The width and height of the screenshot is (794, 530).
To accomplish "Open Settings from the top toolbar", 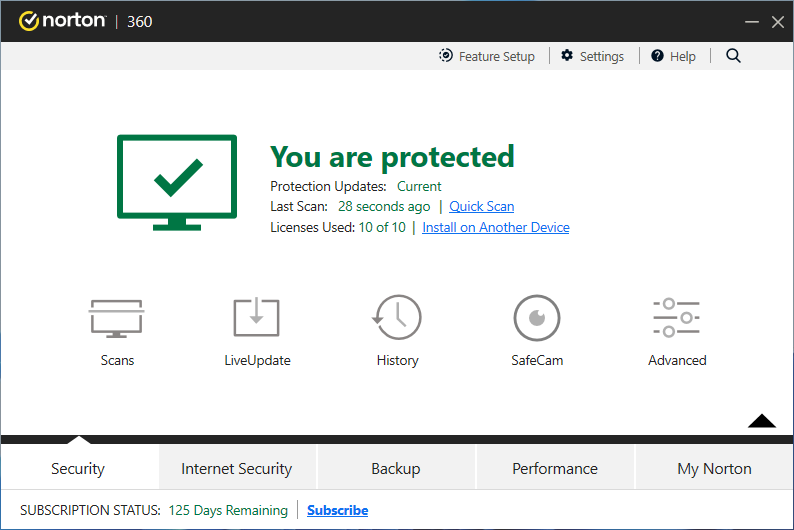I will tap(592, 56).
